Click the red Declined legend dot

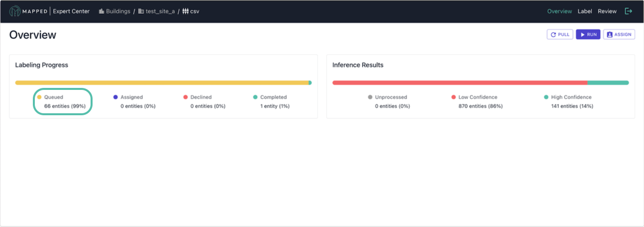pos(186,97)
